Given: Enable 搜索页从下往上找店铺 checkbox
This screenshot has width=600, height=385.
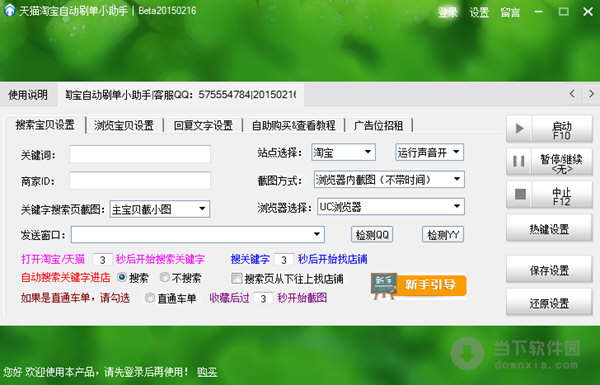Looking at the screenshot, I should pyautogui.click(x=237, y=278).
